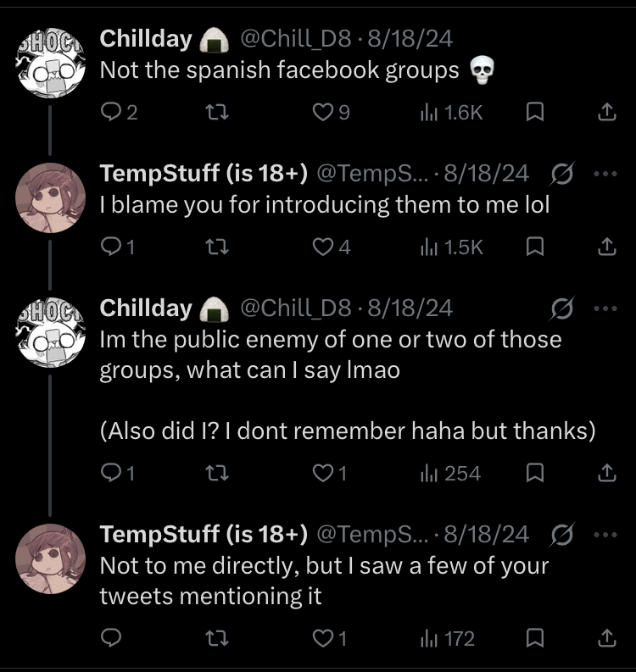The width and height of the screenshot is (636, 672).
Task: Open more options on "I blame you" tweet
Action: [605, 175]
